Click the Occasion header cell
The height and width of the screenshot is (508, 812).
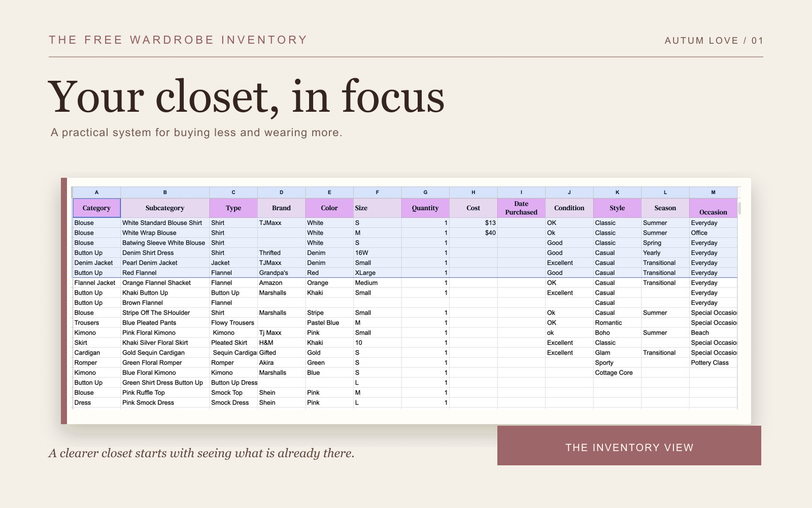[x=713, y=208]
